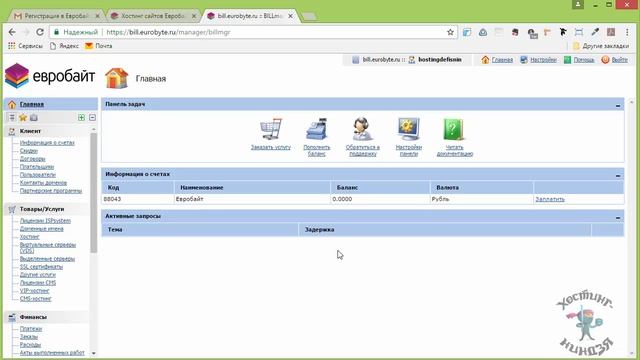640x360 pixels.
Task: Reload the page with the refresh icon
Action: [40, 32]
